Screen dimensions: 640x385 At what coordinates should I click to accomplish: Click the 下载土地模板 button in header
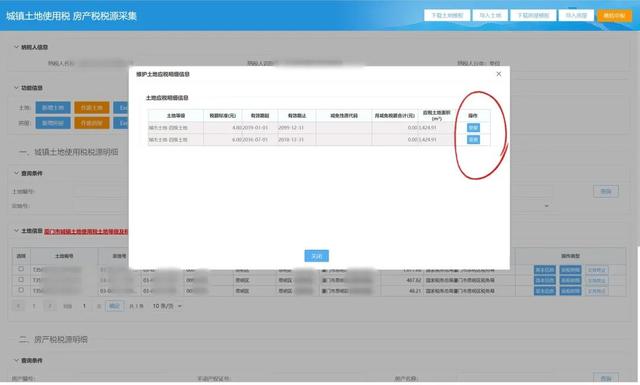447,16
